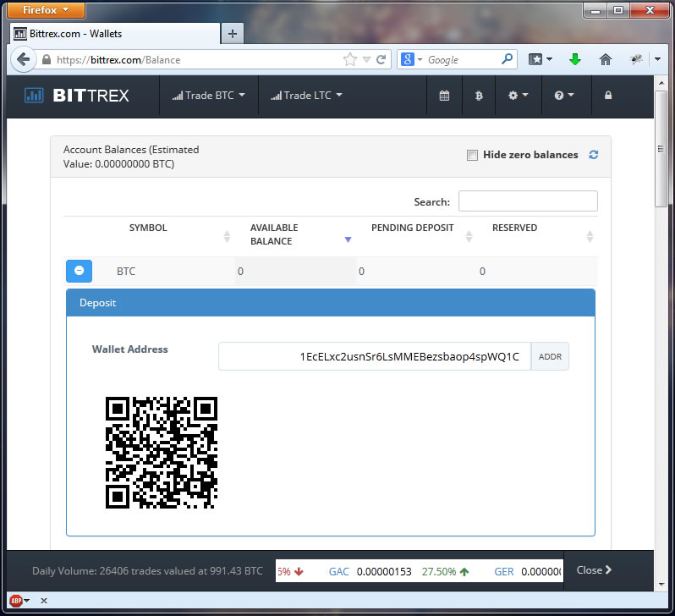Viewport: 675px width, 616px height.
Task: Sort by PENDING DEPOSIT column
Action: click(x=417, y=234)
